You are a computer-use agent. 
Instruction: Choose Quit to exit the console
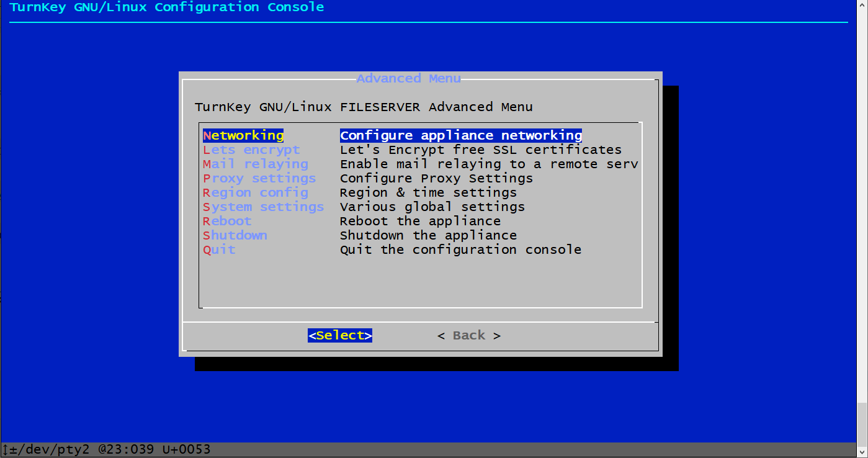pyautogui.click(x=218, y=249)
